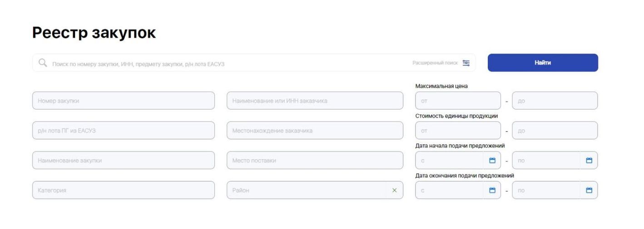
Task: Click the Наименование закупки field
Action: point(124,160)
